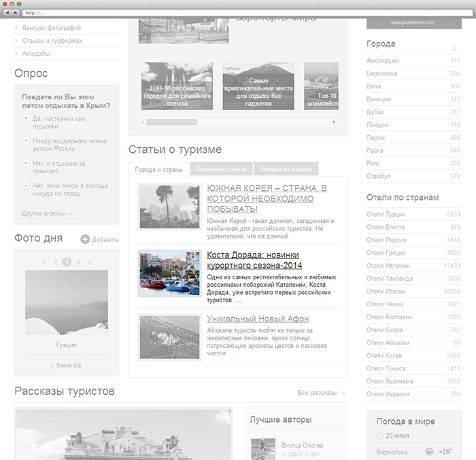Open the Конкурс фотографий menu item
This screenshot has height=460, width=476.
pos(51,28)
